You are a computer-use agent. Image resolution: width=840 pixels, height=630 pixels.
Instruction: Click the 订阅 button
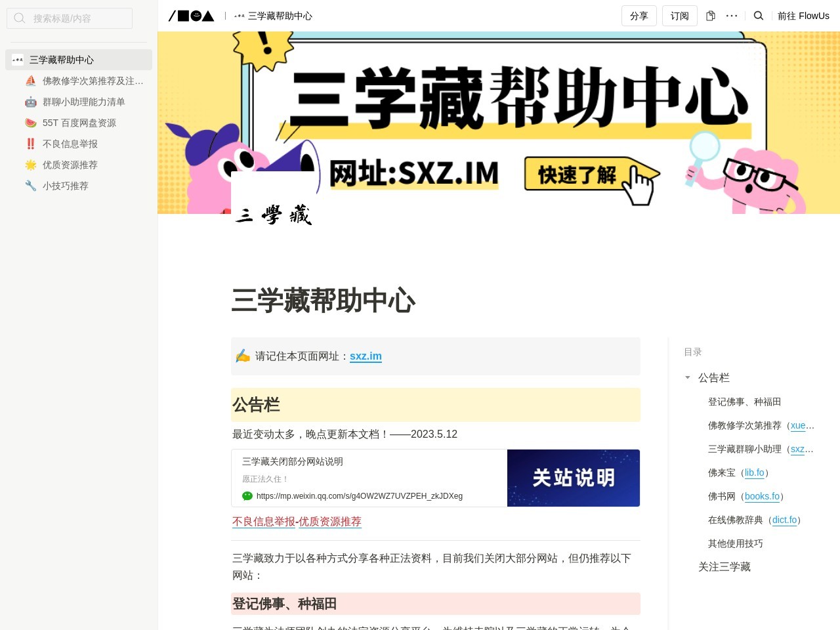click(x=679, y=16)
